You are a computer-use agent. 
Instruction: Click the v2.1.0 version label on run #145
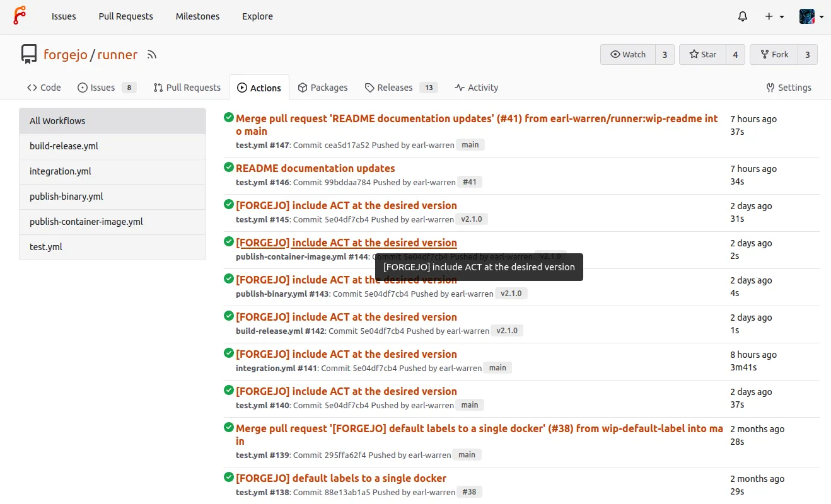[472, 219]
